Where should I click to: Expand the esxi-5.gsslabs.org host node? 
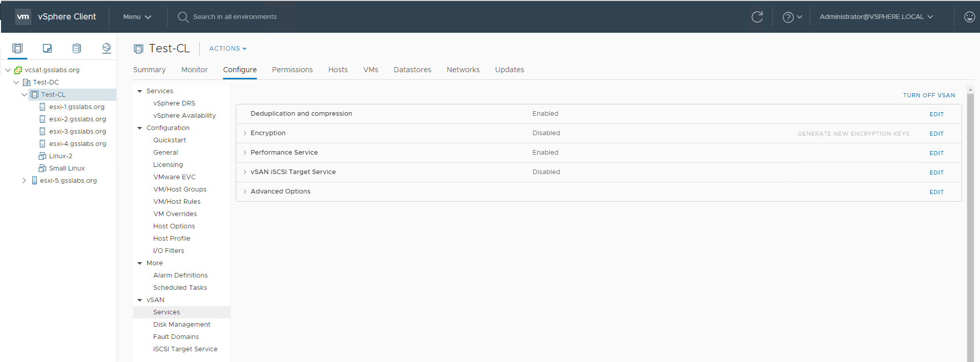pyautogui.click(x=24, y=181)
